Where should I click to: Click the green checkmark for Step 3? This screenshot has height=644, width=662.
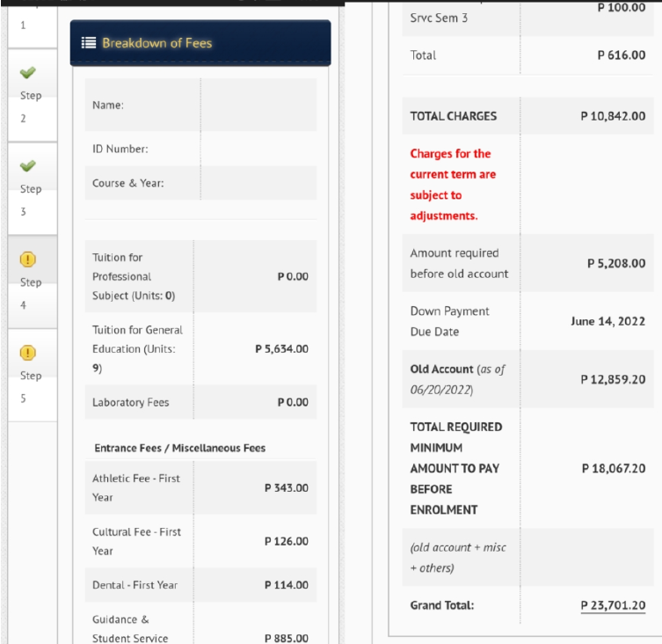pyautogui.click(x=28, y=166)
